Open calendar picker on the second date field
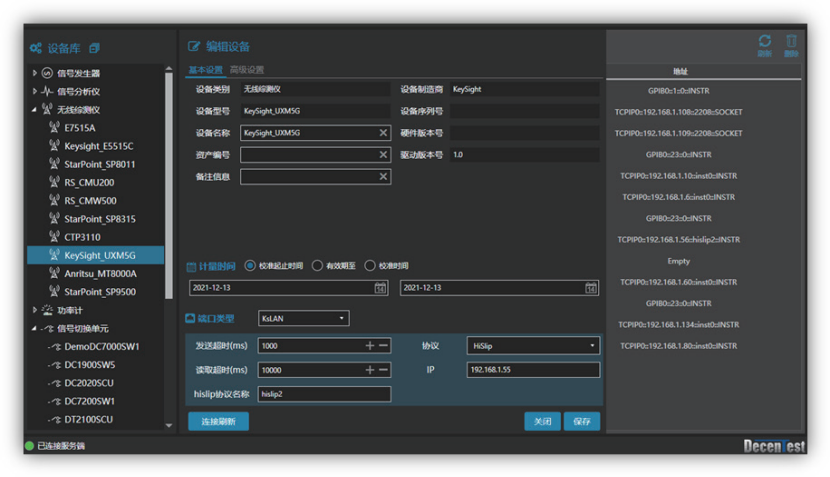The height and width of the screenshot is (477, 830). pos(591,288)
